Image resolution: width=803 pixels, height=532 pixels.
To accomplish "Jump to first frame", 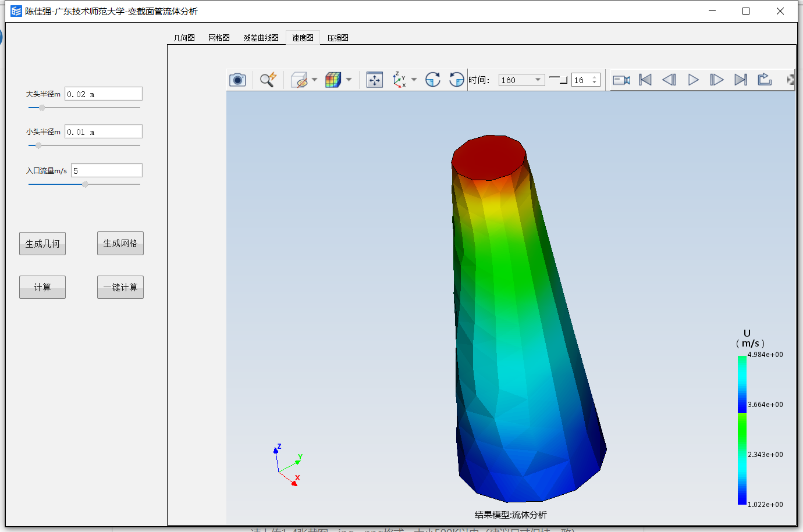I will 645,80.
